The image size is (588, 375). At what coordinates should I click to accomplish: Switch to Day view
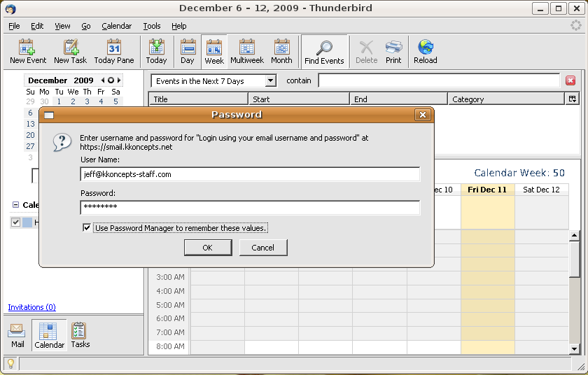(x=188, y=52)
